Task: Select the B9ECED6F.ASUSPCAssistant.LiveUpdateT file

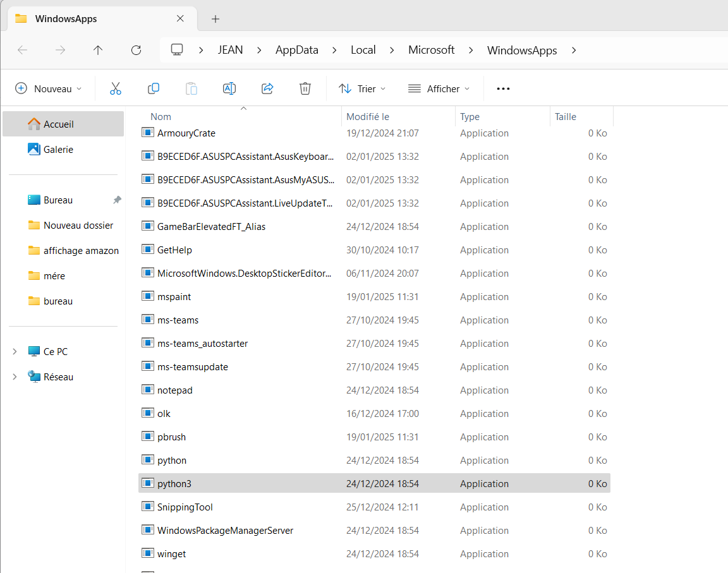Action: [245, 203]
